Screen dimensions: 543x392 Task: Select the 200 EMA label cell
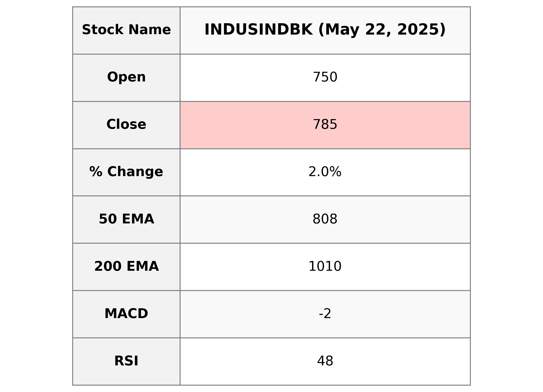click(126, 267)
